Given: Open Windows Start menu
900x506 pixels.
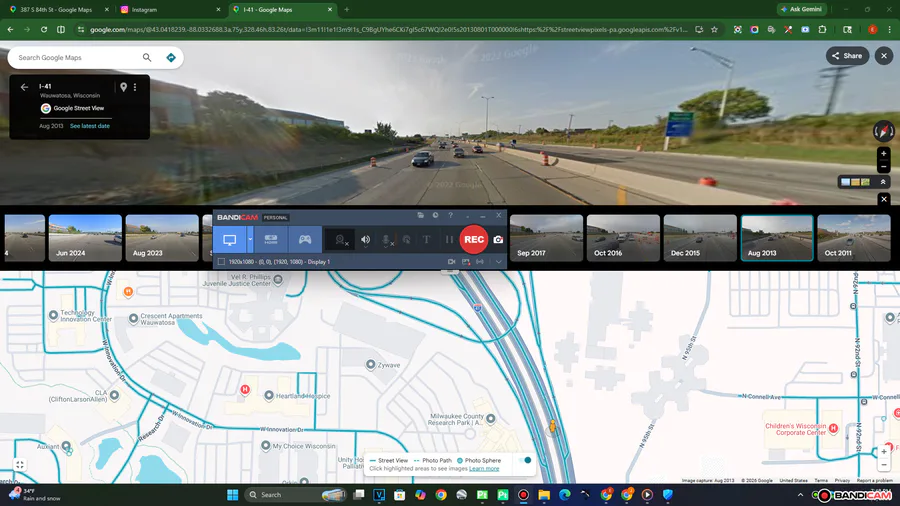Looking at the screenshot, I should 232,495.
